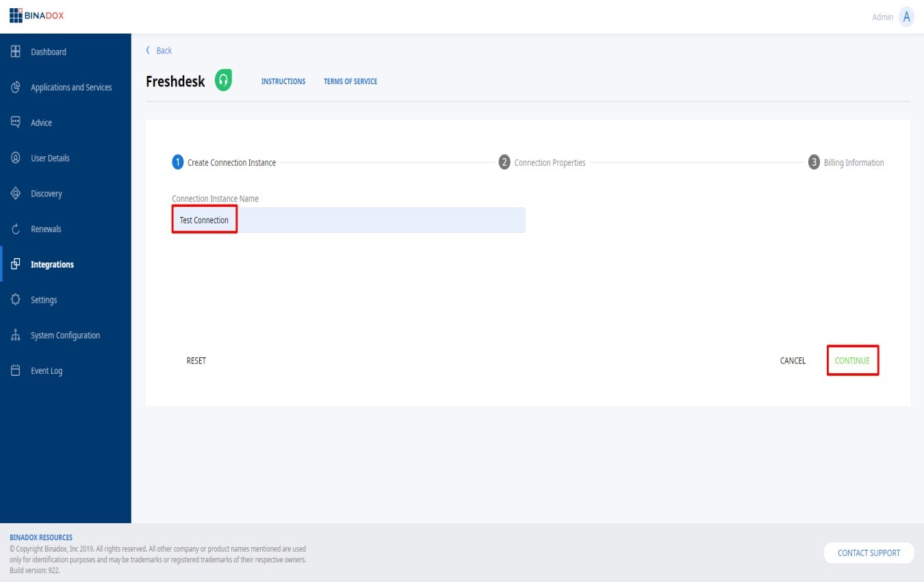Open the Admin avatar circle
The height and width of the screenshot is (582, 924).
pyautogui.click(x=907, y=16)
